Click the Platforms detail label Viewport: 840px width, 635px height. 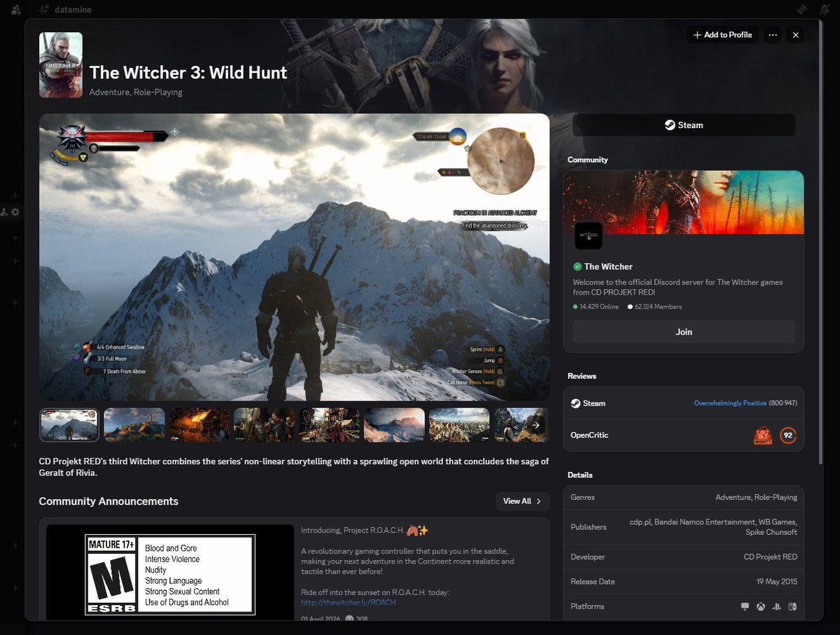pos(587,606)
